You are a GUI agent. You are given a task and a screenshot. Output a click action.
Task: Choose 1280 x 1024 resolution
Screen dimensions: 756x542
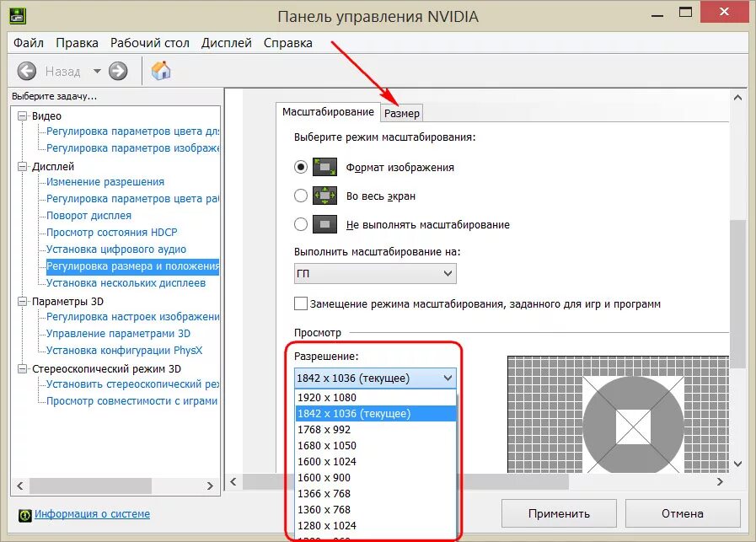(x=376, y=525)
